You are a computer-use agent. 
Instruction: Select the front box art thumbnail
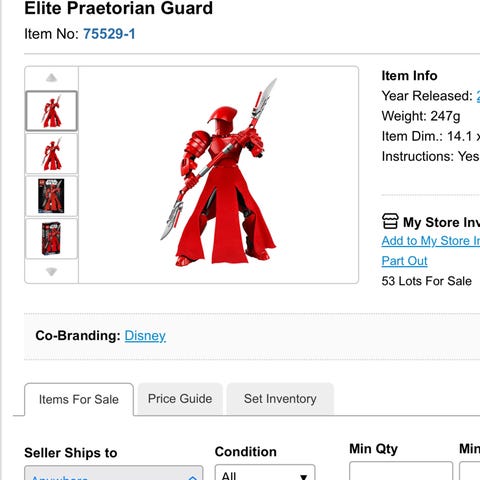(51, 196)
